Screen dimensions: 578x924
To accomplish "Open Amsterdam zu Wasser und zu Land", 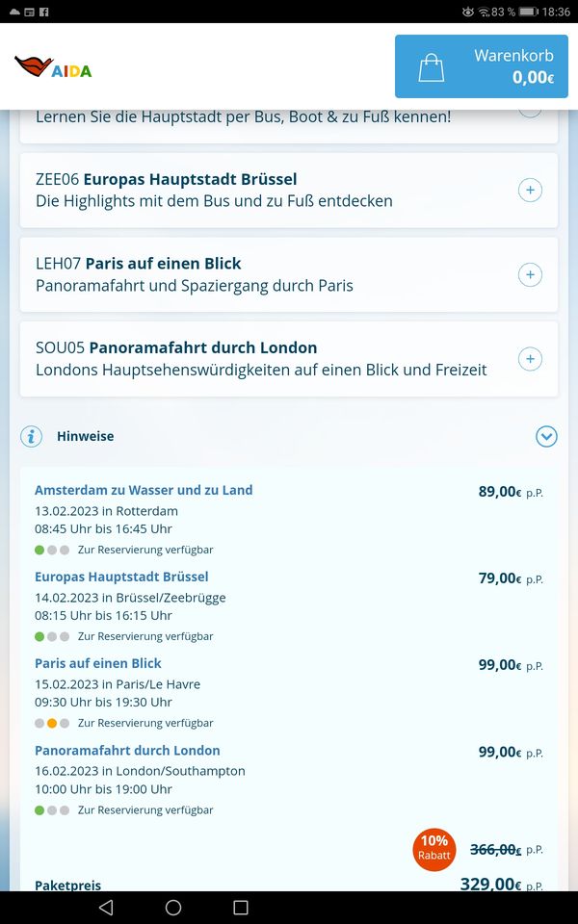I will tap(144, 490).
